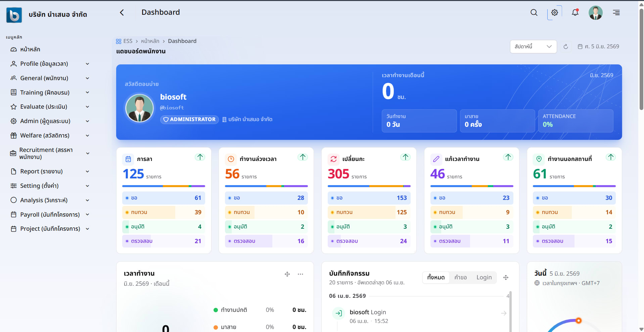This screenshot has width=644, height=332.
Task: Open the settings gear in the header
Action: pyautogui.click(x=555, y=13)
